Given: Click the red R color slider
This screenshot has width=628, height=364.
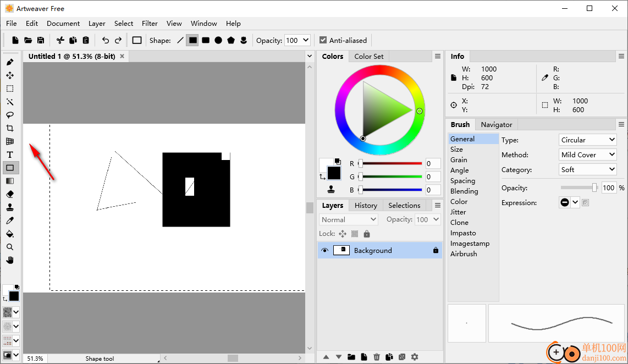Looking at the screenshot, I should coord(392,163).
